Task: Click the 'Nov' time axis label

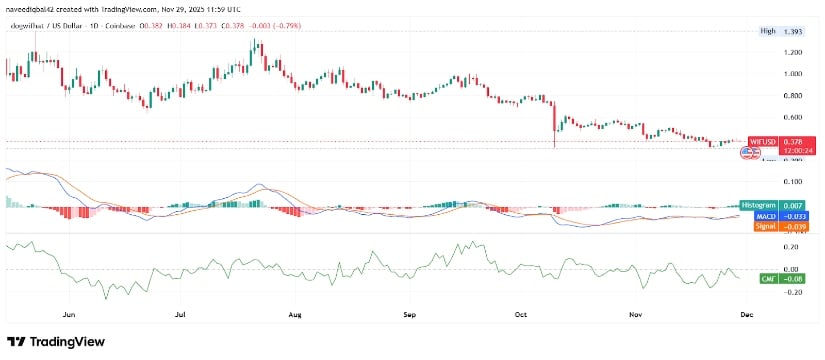Action: (x=636, y=315)
